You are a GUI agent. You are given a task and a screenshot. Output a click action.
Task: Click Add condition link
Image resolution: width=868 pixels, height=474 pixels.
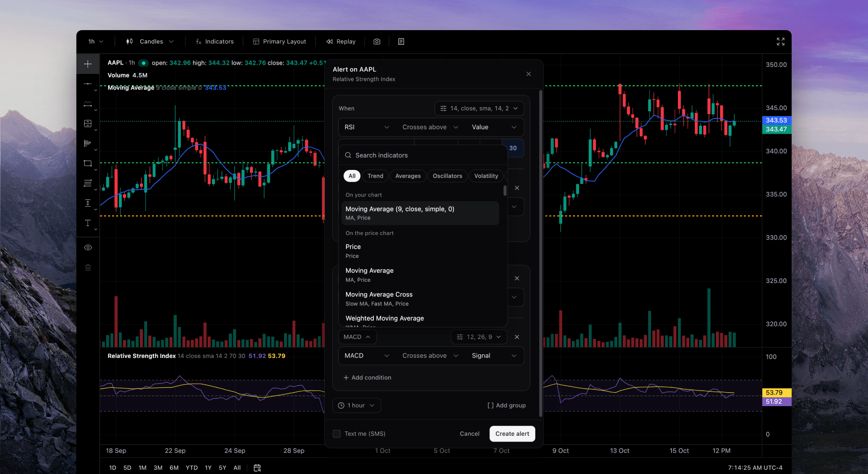(367, 377)
